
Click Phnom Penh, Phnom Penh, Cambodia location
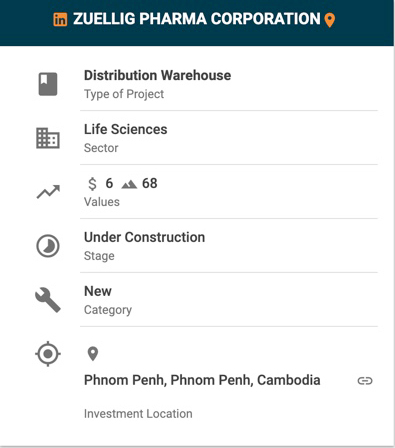(202, 380)
